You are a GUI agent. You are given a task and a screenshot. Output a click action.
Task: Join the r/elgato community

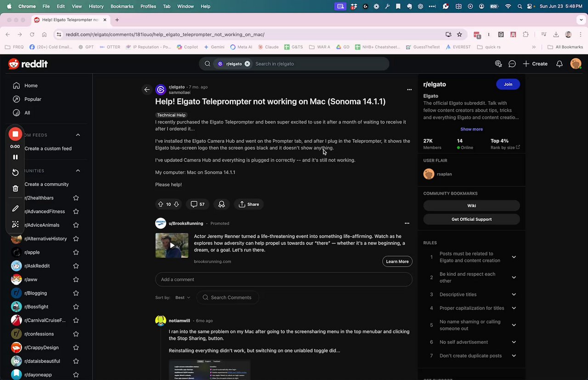point(508,84)
